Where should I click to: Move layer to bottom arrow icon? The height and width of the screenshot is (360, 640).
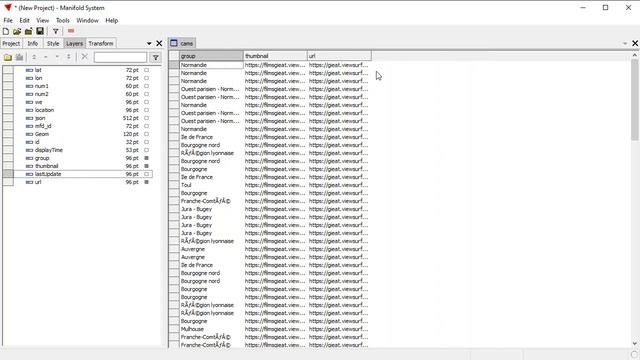[69, 57]
